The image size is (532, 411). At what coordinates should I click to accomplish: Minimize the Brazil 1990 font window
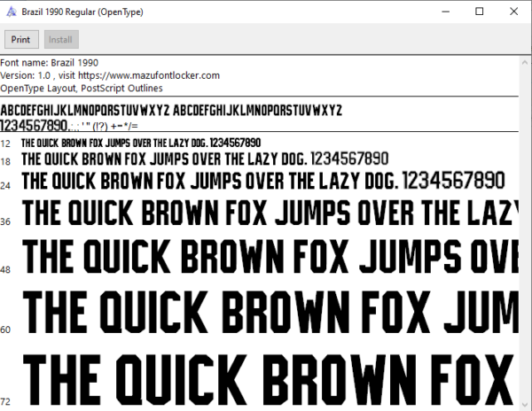pyautogui.click(x=445, y=12)
